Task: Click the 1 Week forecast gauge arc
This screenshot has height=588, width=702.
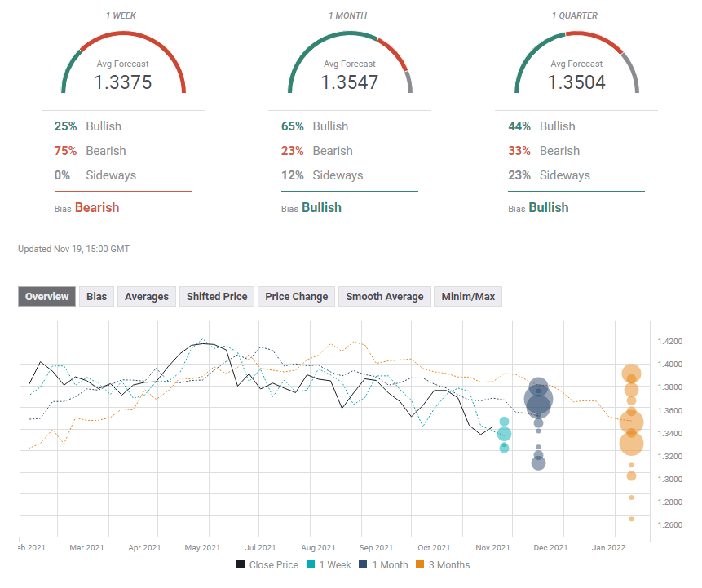Action: coord(123,37)
